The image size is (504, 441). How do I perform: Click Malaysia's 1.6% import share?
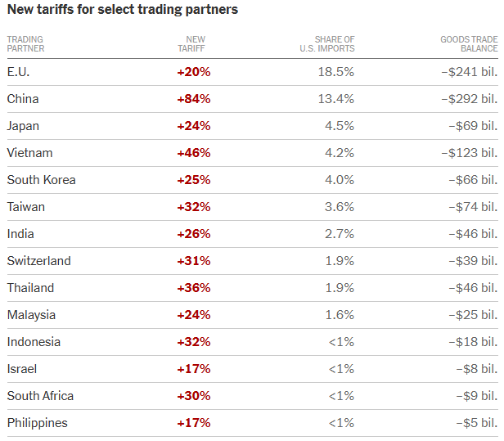pyautogui.click(x=340, y=315)
